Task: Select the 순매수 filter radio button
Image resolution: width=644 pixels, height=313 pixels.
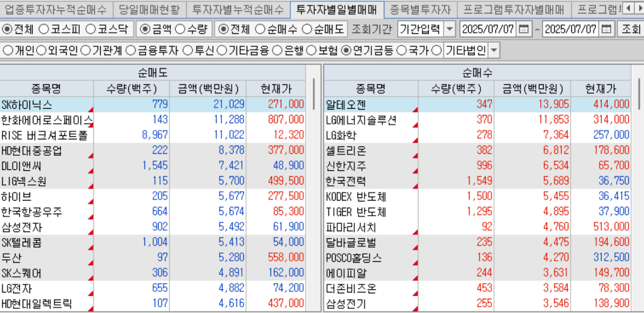Action: (x=260, y=29)
